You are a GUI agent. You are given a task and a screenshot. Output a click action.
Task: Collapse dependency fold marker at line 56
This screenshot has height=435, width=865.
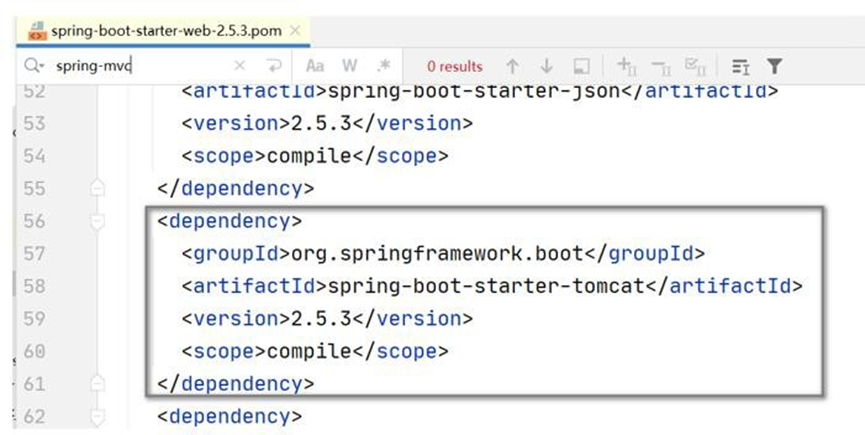click(97, 221)
